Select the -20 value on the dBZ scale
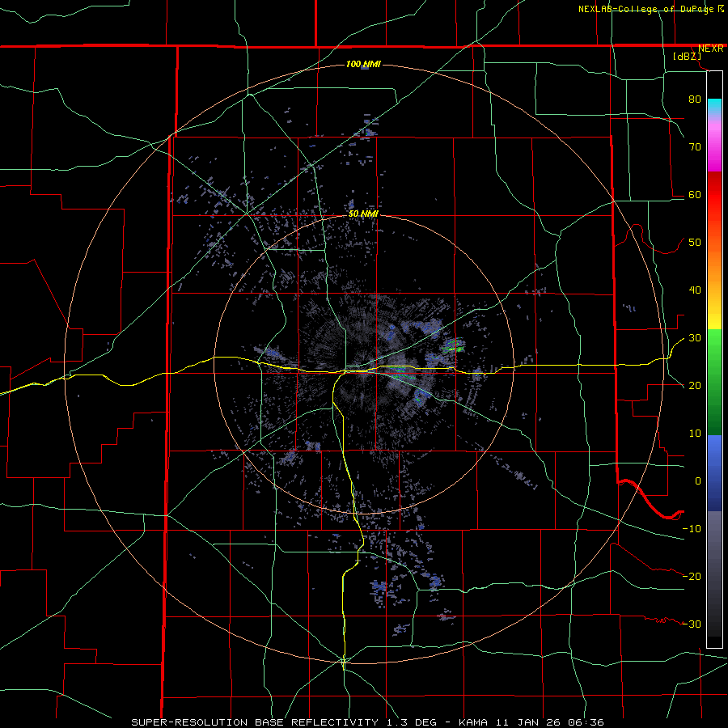This screenshot has width=728, height=728. pos(692,577)
